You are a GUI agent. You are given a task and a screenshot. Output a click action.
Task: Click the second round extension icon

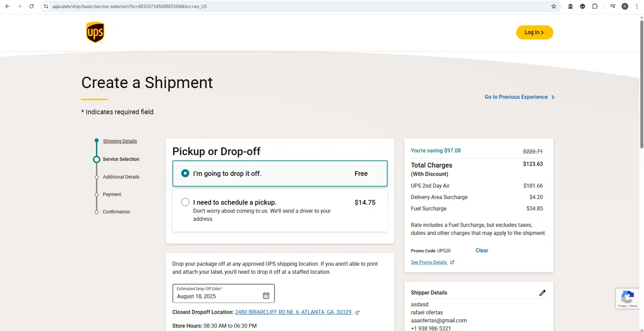583,6
